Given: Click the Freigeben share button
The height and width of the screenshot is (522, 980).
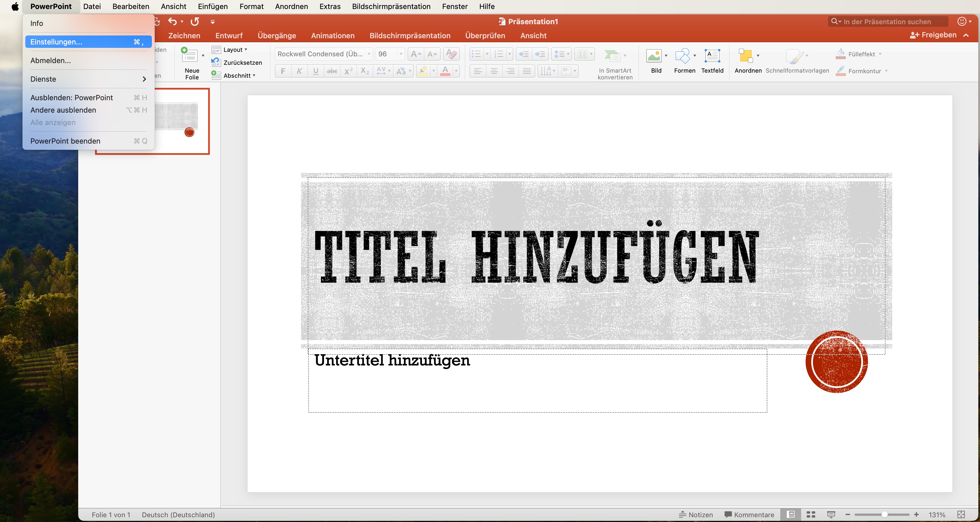Looking at the screenshot, I should [933, 35].
